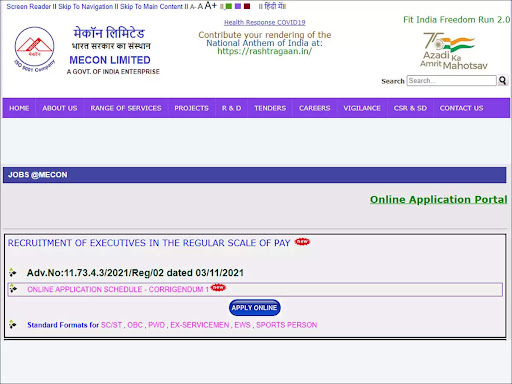
Task: Increase font size with A+ icon
Action: (x=211, y=6)
